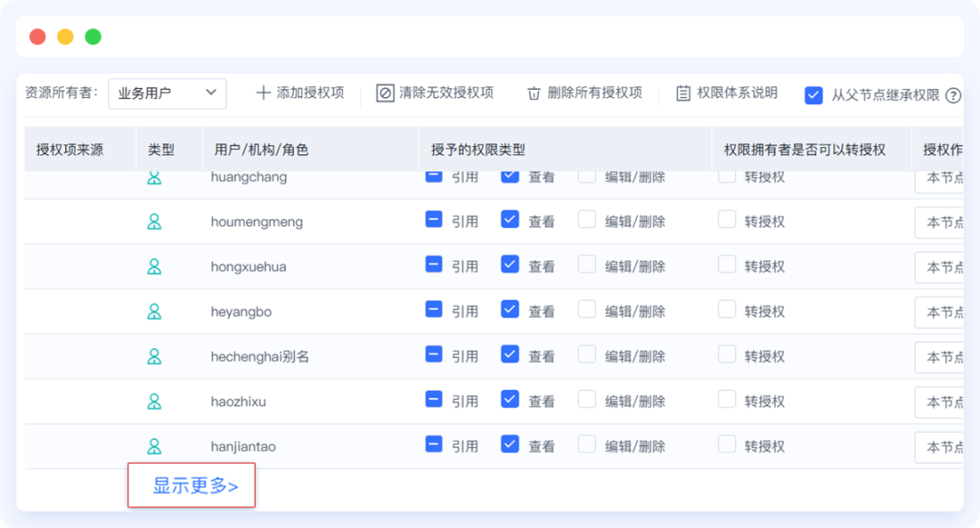Click the green macOS window button

[x=93, y=37]
